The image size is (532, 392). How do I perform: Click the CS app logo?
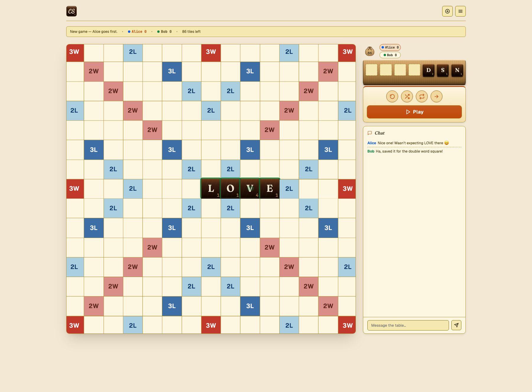point(72,11)
